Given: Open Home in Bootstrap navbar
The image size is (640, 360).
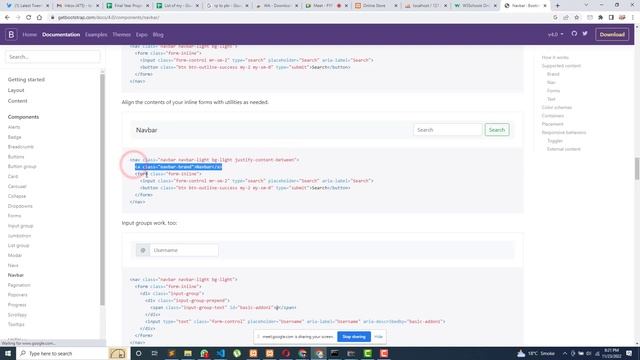Looking at the screenshot, I should (29, 35).
